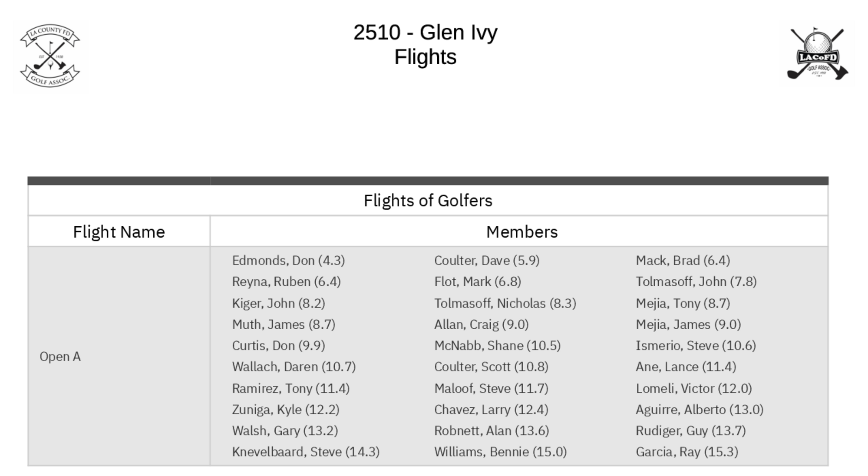This screenshot has width=868, height=476.
Task: Click the LA County FD Golf Assoc logo
Action: pos(50,56)
